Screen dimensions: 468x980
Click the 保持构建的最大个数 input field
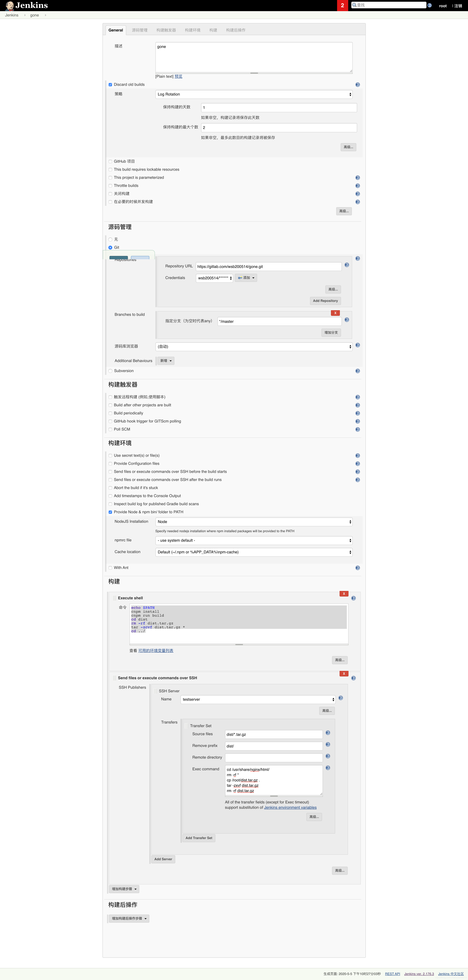click(279, 128)
